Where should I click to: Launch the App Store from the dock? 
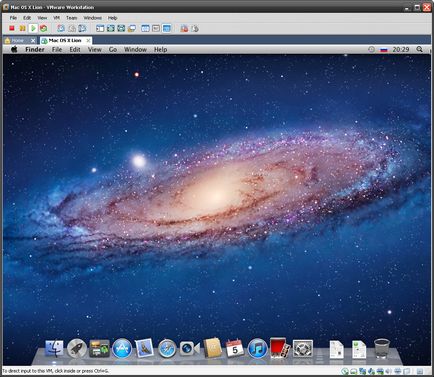pos(122,349)
